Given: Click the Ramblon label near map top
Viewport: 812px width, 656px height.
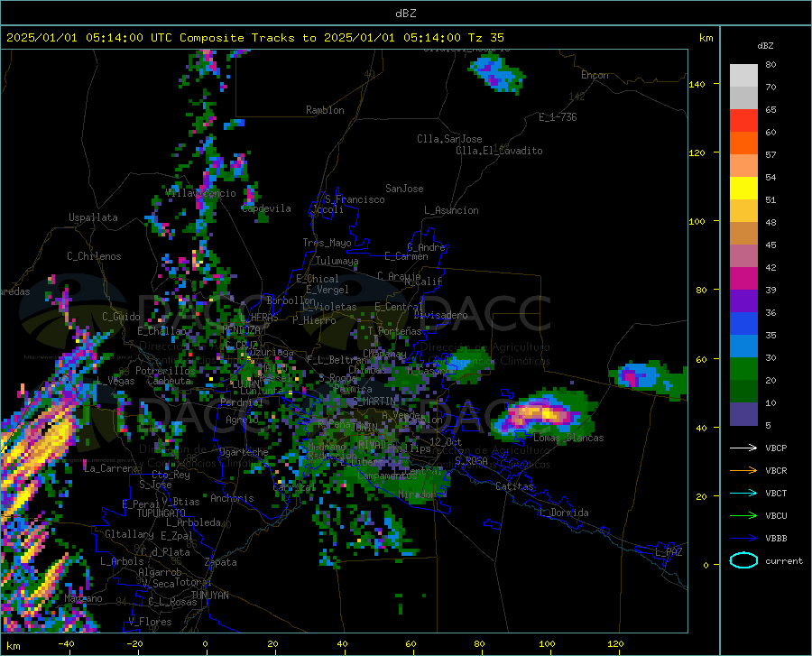Looking at the screenshot, I should 325,110.
